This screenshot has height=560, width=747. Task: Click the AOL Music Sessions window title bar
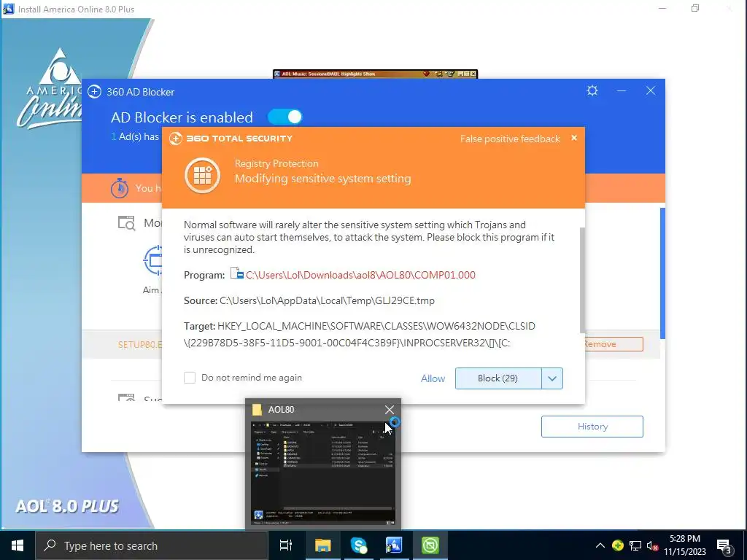tap(375, 74)
